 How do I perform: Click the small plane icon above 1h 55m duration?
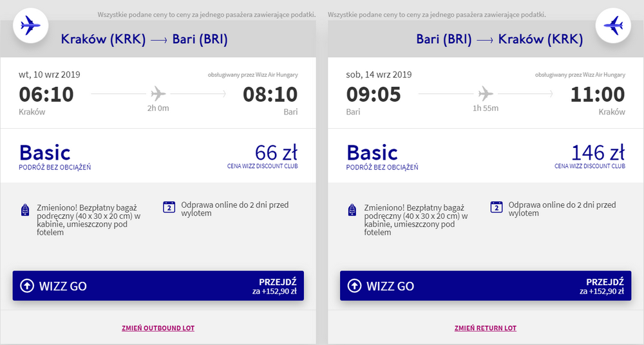(x=486, y=93)
